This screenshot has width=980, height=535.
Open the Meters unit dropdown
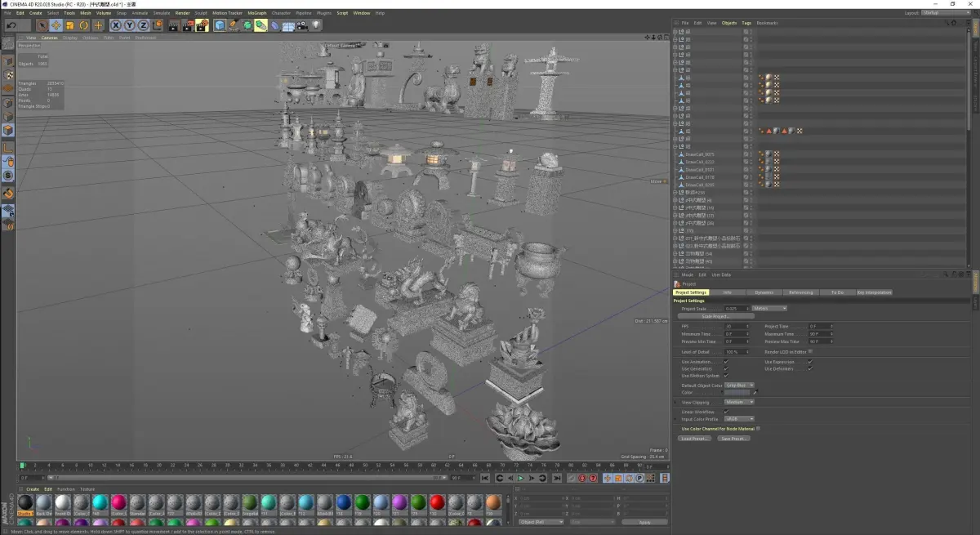pos(769,309)
